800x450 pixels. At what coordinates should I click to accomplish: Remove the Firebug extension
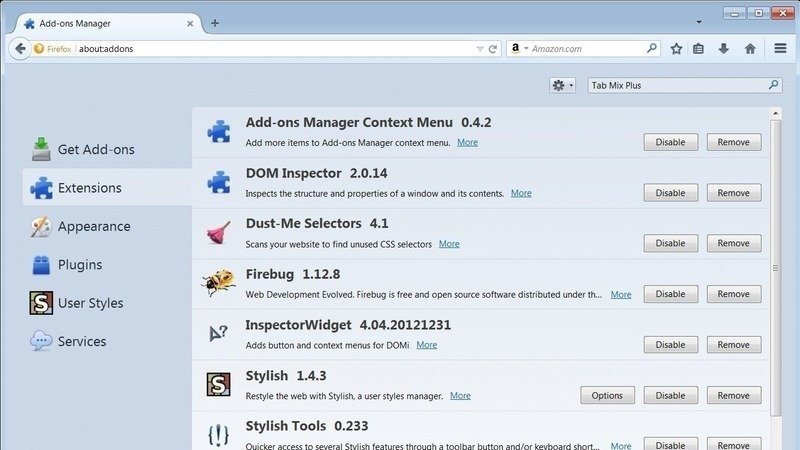click(734, 294)
